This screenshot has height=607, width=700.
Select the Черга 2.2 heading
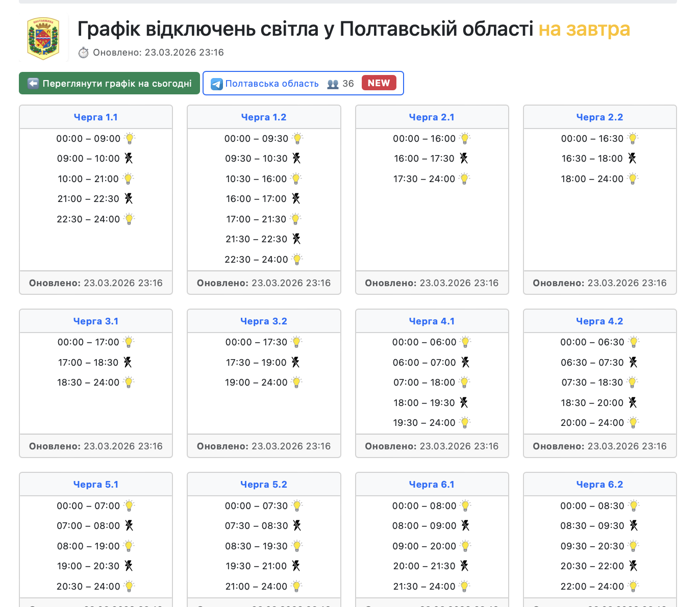pyautogui.click(x=599, y=117)
